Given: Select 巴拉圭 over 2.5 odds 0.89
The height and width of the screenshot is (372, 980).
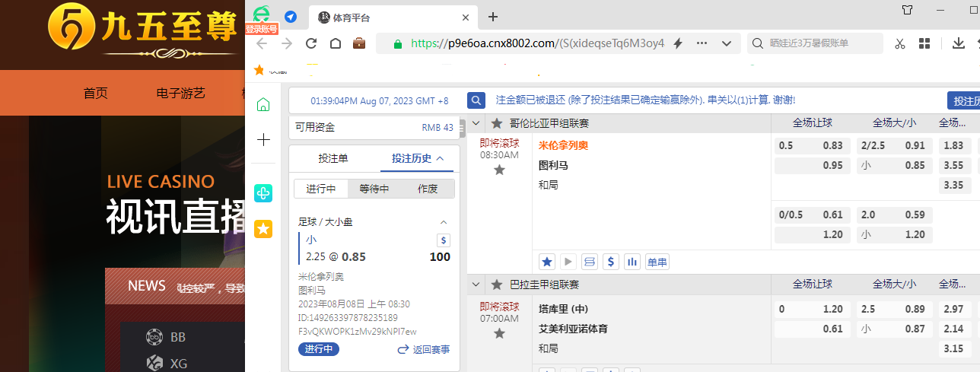Looking at the screenshot, I should click(894, 309).
